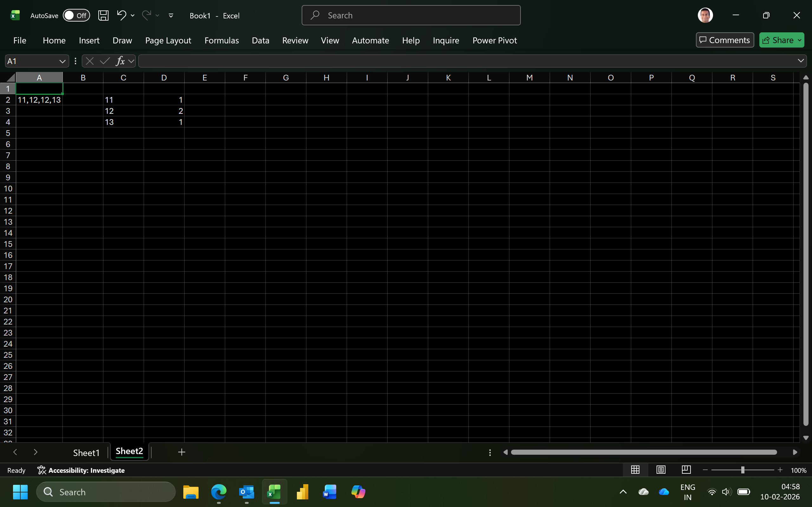Open the Copilot icon in taskbar
Screen dimensions: 812x507
pos(358,492)
